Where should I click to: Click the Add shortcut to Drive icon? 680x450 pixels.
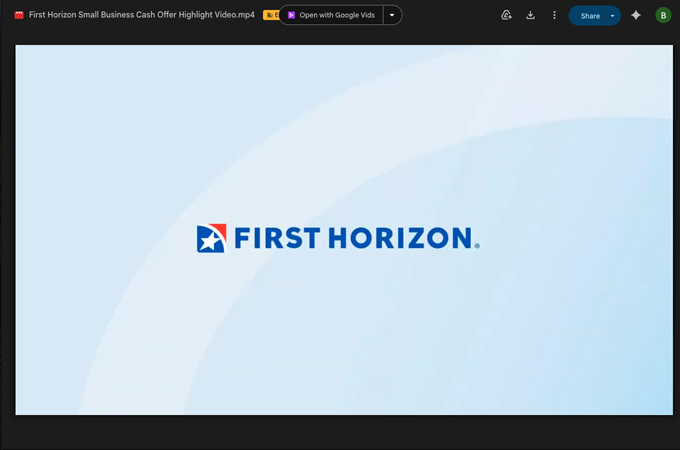507,15
